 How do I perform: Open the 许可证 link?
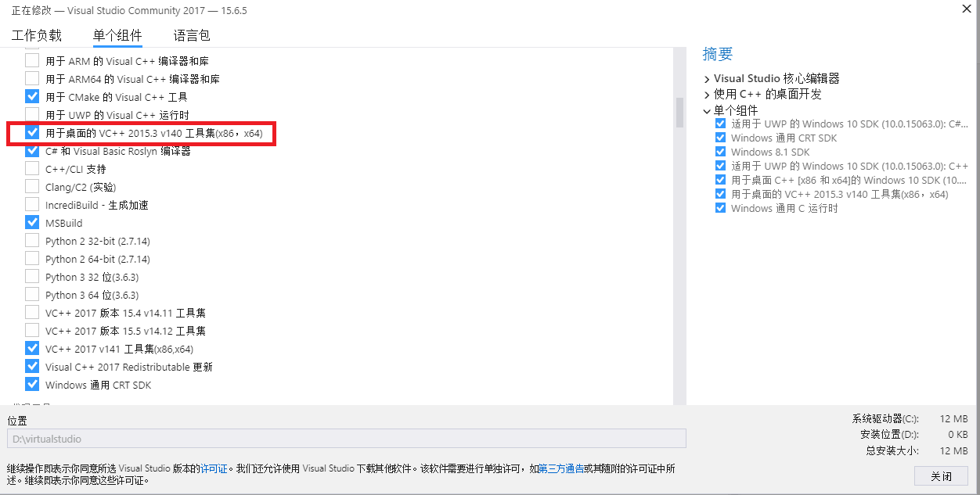(214, 469)
